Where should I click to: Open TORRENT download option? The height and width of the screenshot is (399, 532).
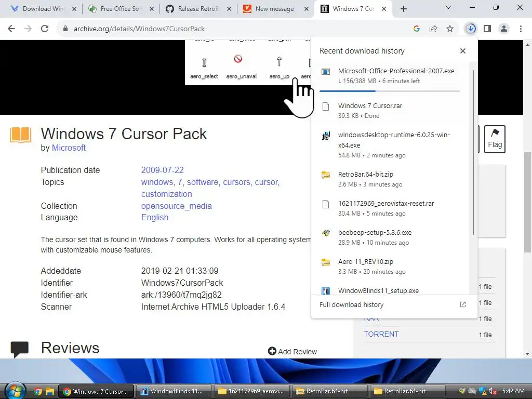coord(381,334)
